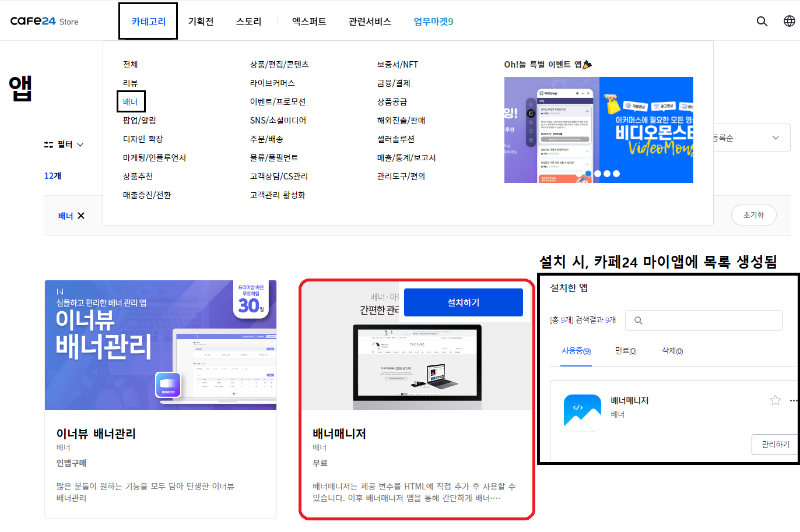The height and width of the screenshot is (532, 800).
Task: Select the 상품공급 category
Action: click(x=392, y=101)
